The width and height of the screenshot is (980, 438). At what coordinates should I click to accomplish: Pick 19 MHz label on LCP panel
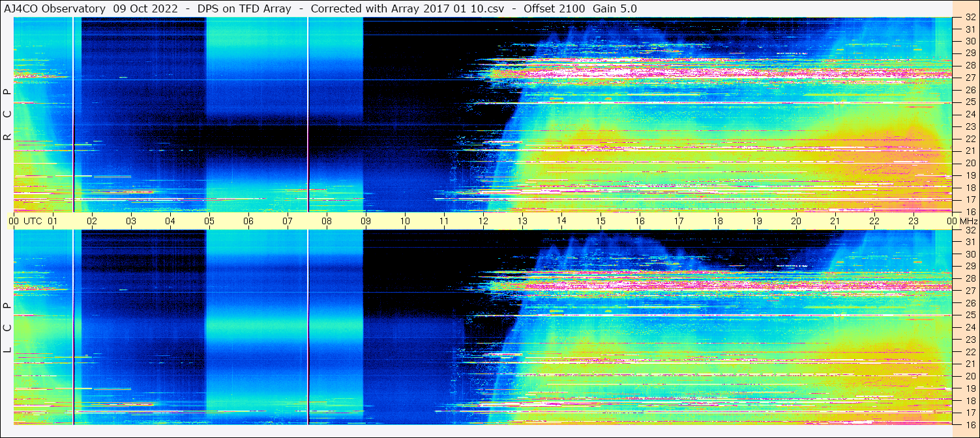[970, 388]
